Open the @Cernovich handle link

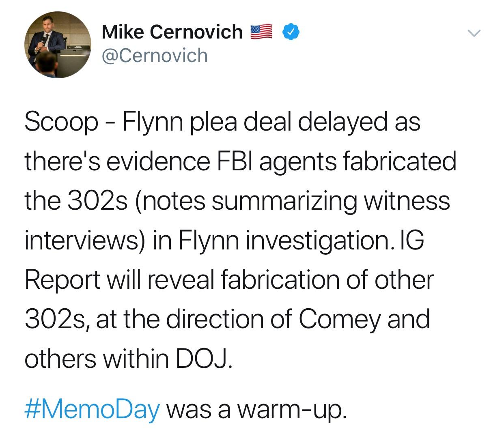[155, 56]
